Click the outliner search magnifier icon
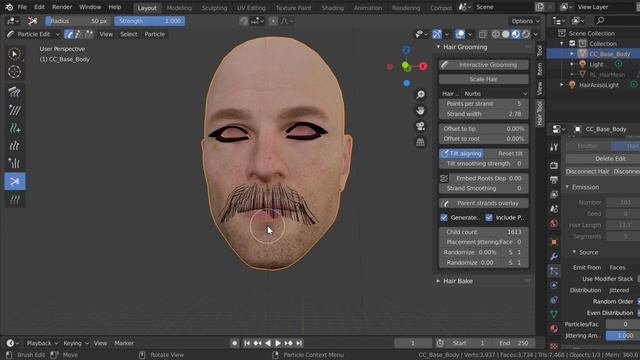Screen dimensions: 640x360 coord(600,20)
